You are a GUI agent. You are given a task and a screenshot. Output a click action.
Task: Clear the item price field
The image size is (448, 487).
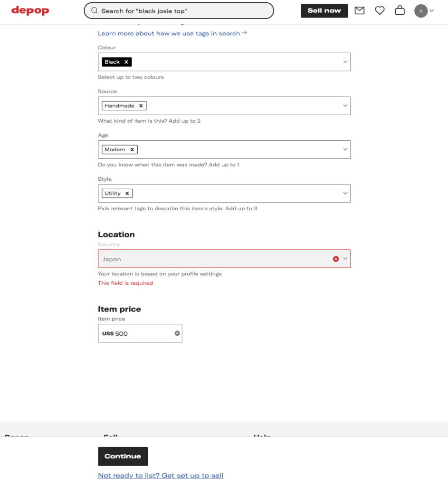177,333
